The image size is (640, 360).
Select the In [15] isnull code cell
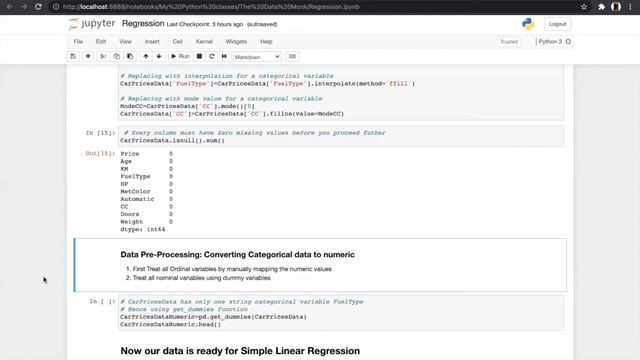[x=341, y=137]
